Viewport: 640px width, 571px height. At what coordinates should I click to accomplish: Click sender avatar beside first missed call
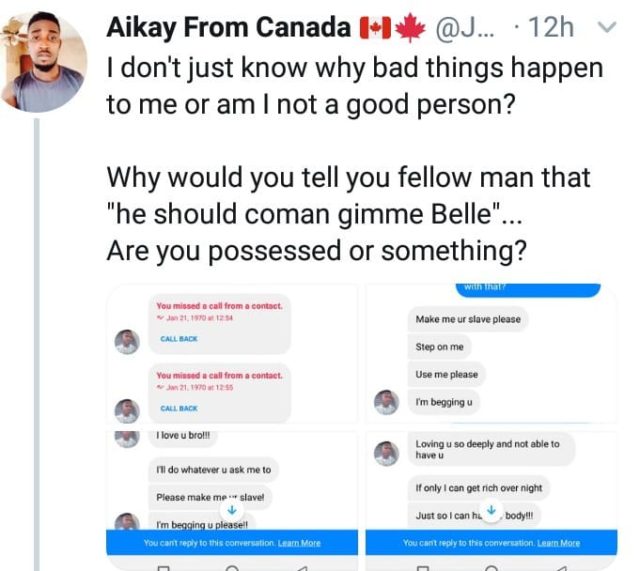(x=127, y=342)
